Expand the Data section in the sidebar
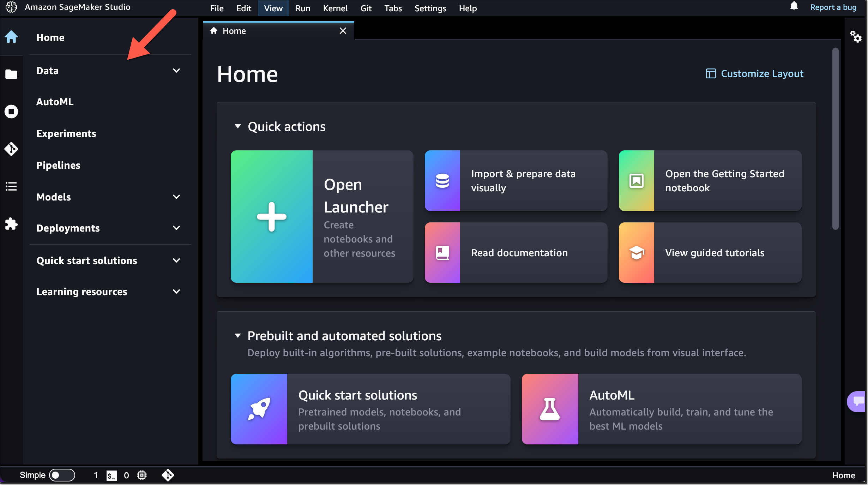This screenshot has width=868, height=485. tap(176, 71)
